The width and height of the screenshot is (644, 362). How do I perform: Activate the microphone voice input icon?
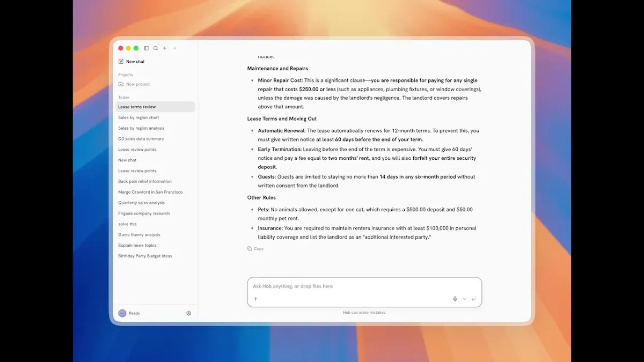coord(455,299)
